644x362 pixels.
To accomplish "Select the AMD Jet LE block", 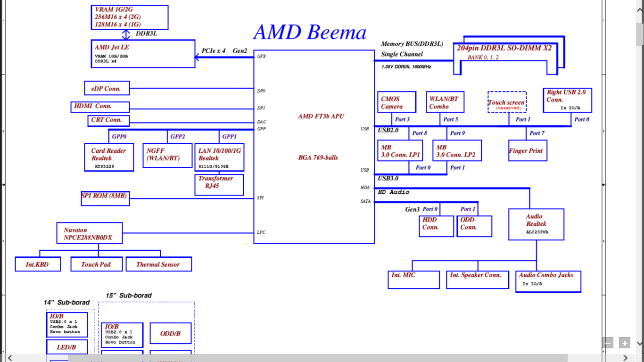I will 143,54.
